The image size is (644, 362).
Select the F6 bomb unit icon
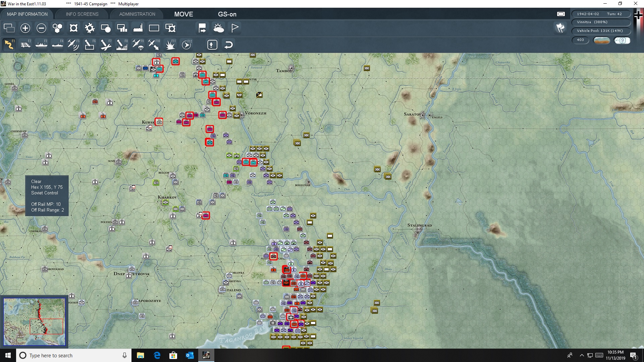pos(90,45)
